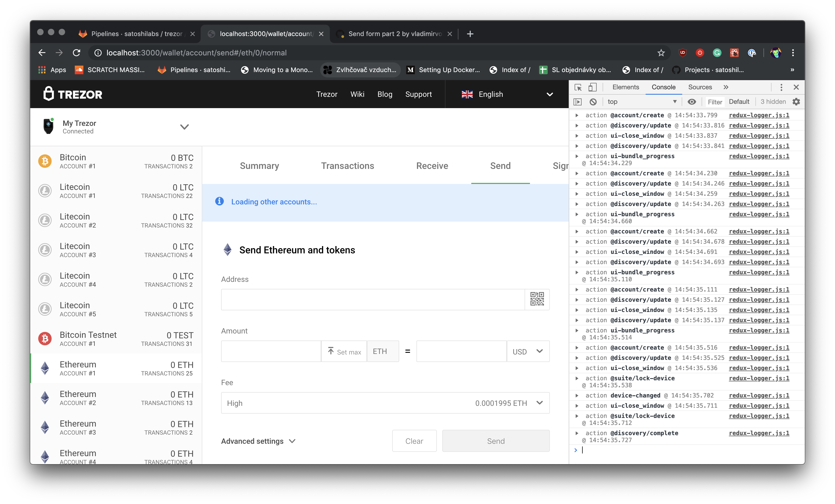
Task: Open the QR code scanner in address field
Action: 537,299
